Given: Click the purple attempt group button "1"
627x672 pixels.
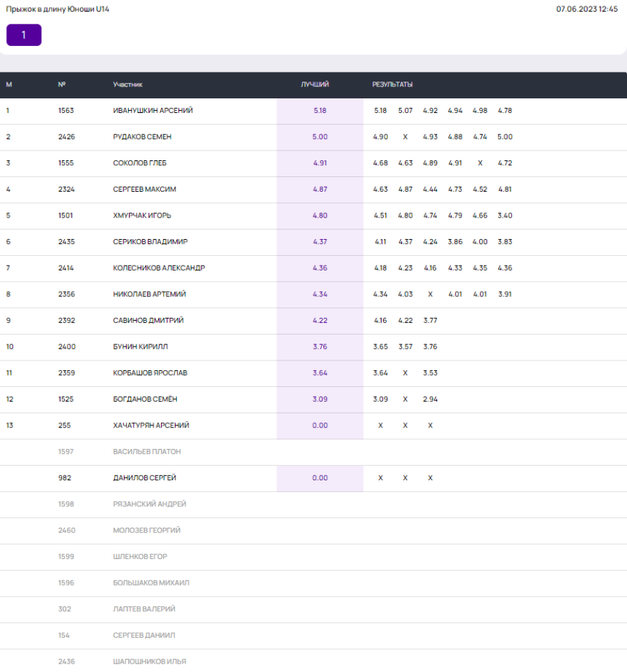Looking at the screenshot, I should 24,35.
